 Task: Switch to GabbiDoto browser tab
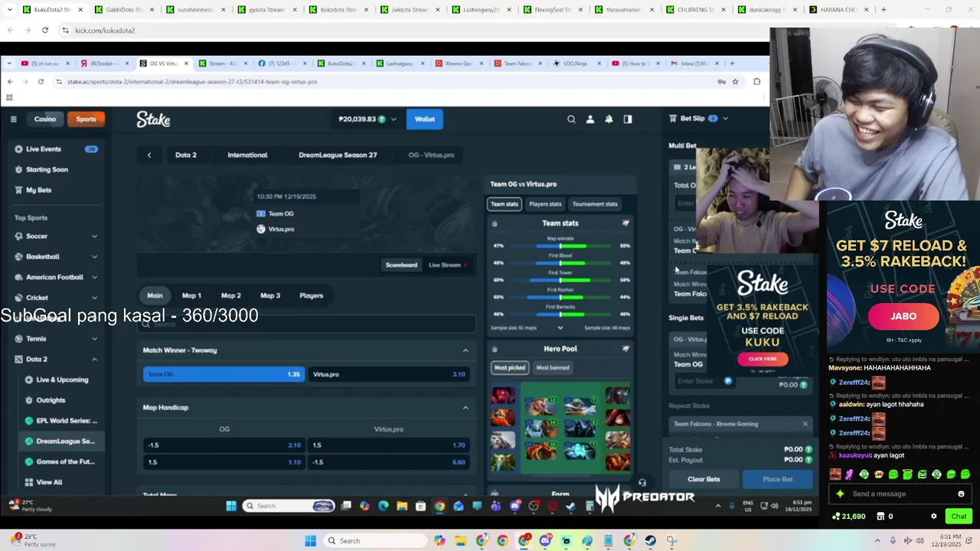click(126, 10)
